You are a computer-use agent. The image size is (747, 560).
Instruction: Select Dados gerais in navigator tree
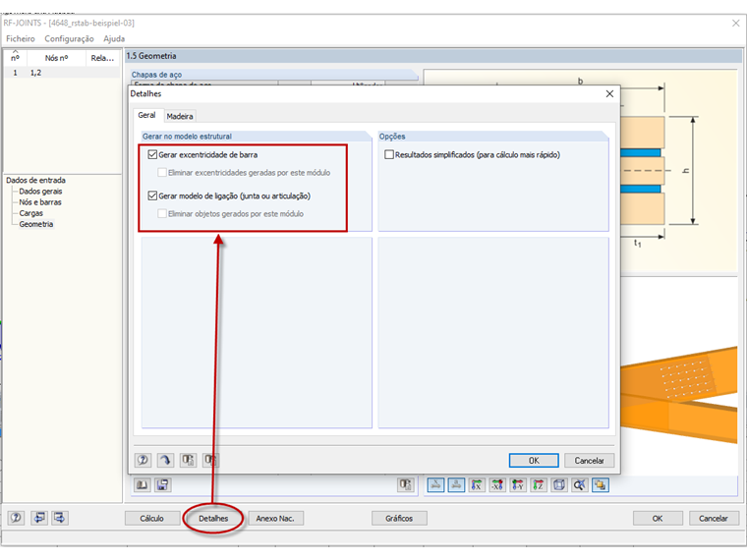click(x=40, y=192)
